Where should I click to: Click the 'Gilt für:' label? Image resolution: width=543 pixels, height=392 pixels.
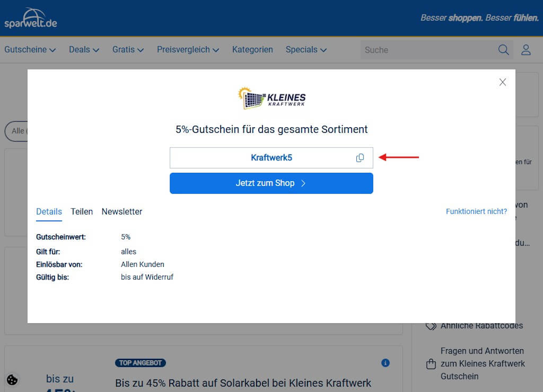[48, 252]
